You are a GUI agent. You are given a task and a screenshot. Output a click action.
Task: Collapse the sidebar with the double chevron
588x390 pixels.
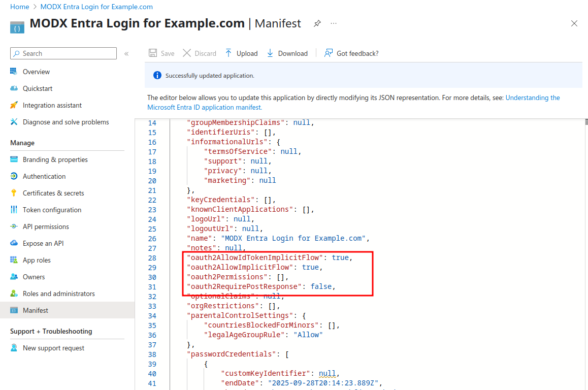pyautogui.click(x=126, y=54)
